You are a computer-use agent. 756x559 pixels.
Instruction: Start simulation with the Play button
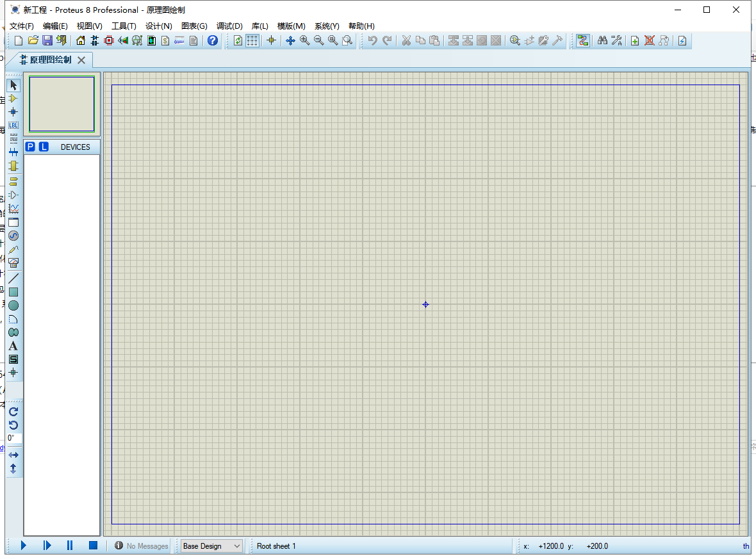[23, 546]
